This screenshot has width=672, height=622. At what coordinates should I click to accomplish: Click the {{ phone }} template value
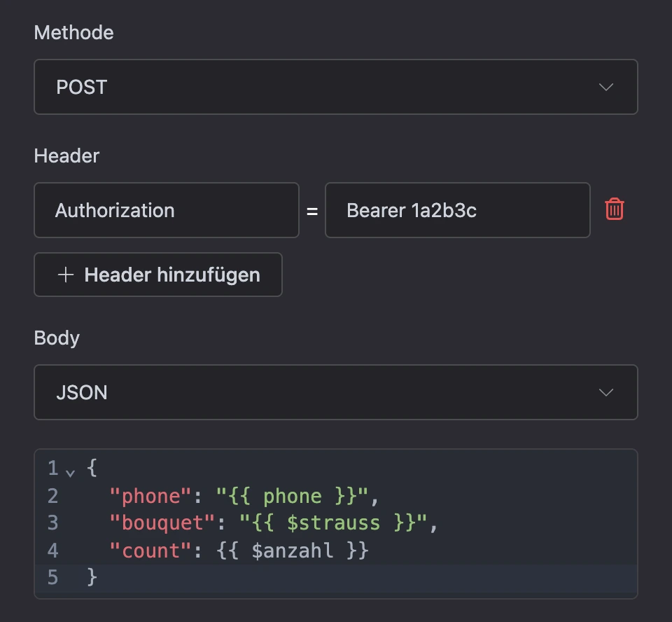(293, 497)
